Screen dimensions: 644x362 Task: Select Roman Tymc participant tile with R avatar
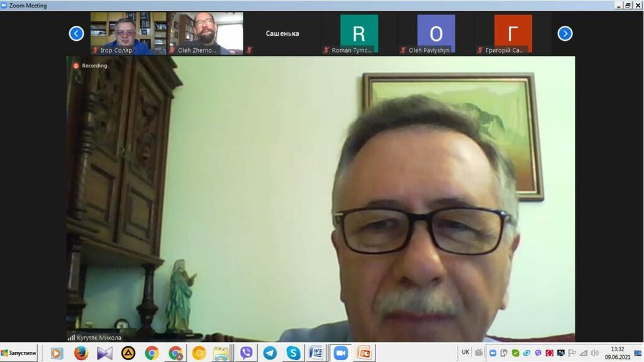tap(359, 33)
